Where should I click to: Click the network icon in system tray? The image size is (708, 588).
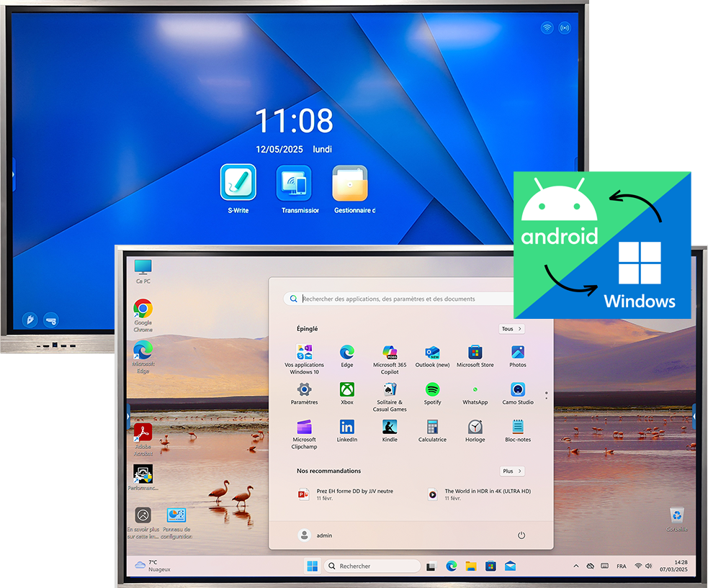(x=638, y=566)
